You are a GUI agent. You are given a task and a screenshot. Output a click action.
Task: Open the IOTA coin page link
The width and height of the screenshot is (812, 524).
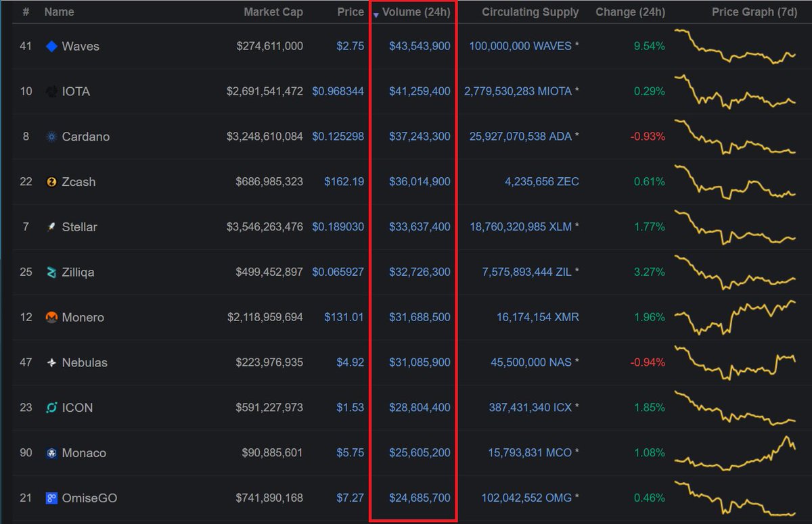76,91
